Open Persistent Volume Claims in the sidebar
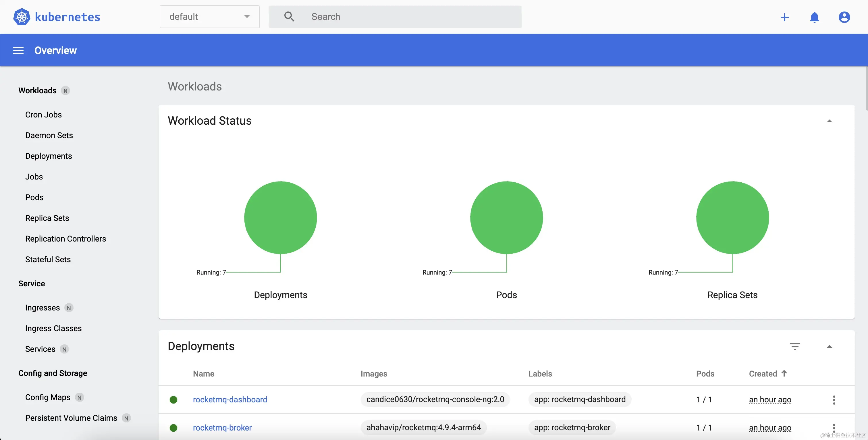 click(x=71, y=418)
